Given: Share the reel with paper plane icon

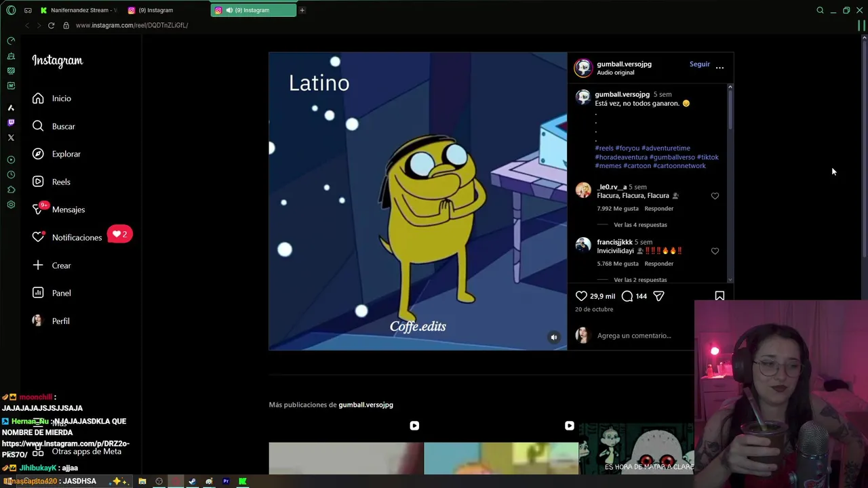Looking at the screenshot, I should click(658, 296).
